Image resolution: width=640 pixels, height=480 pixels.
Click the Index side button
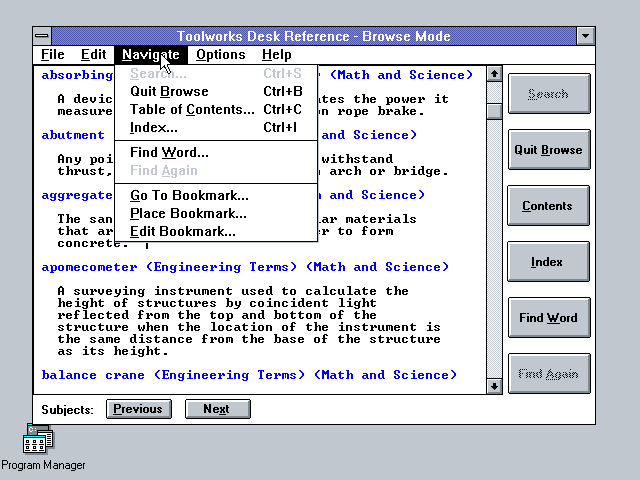click(x=549, y=262)
